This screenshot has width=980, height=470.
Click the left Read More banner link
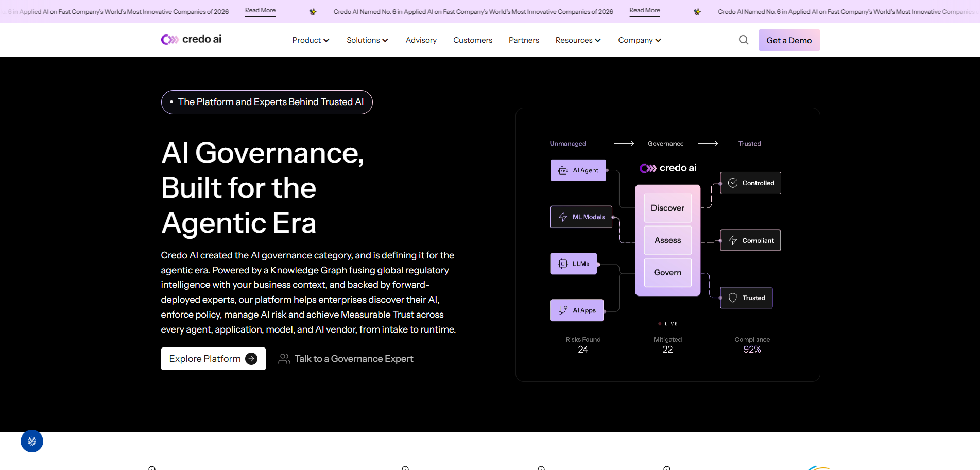(x=260, y=11)
